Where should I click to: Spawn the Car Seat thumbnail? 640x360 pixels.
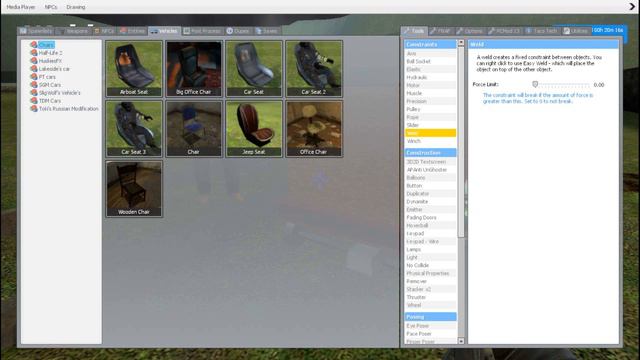pyautogui.click(x=254, y=69)
